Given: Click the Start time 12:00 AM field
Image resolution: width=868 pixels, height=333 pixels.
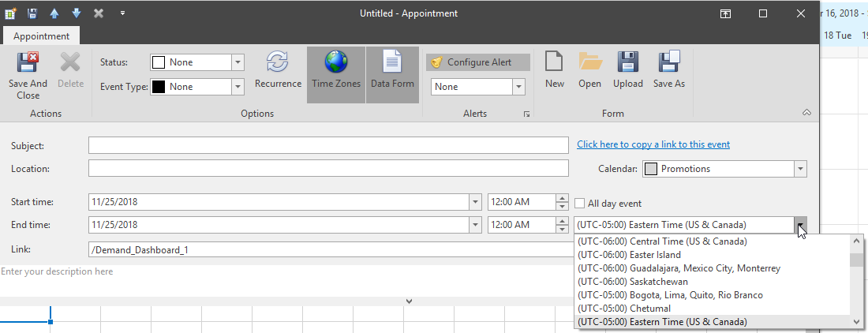Looking at the screenshot, I should (521, 203).
